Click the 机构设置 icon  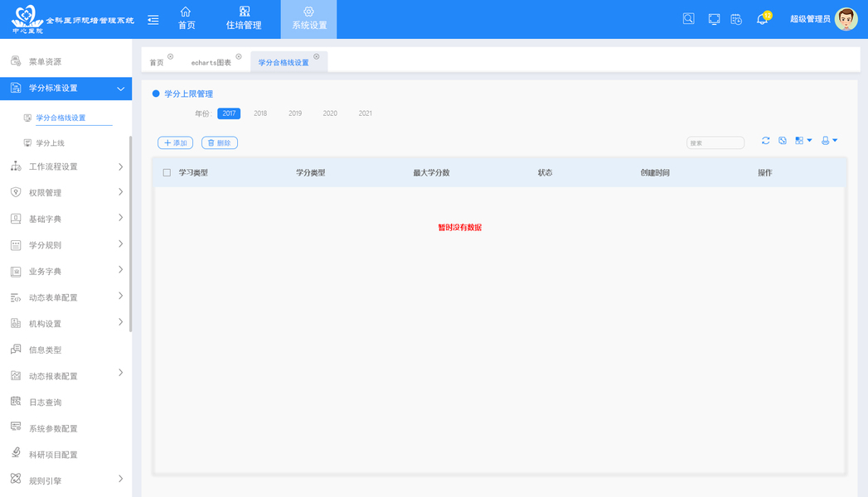16,323
